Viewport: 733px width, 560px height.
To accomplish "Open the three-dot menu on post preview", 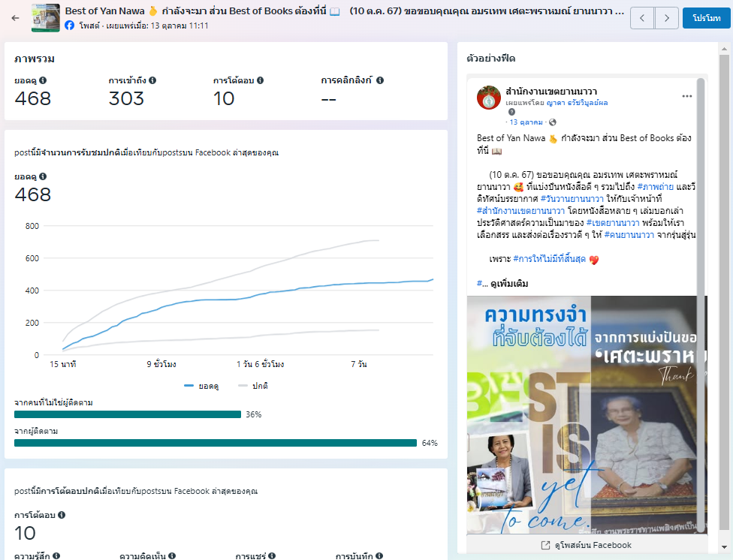I will (686, 96).
